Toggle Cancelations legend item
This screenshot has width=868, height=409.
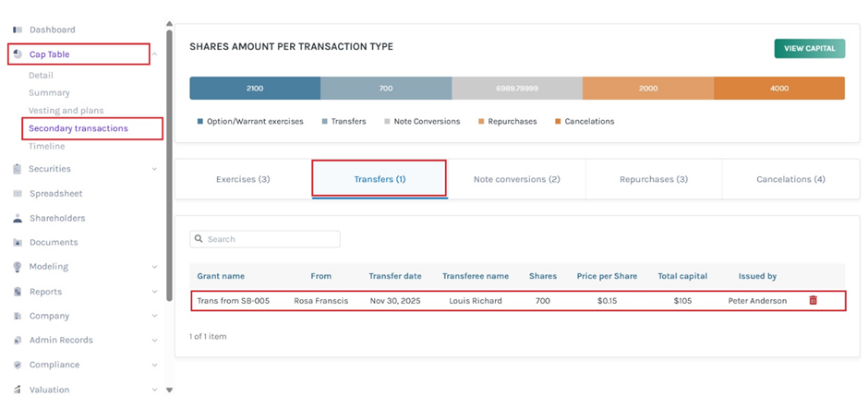pyautogui.click(x=585, y=121)
